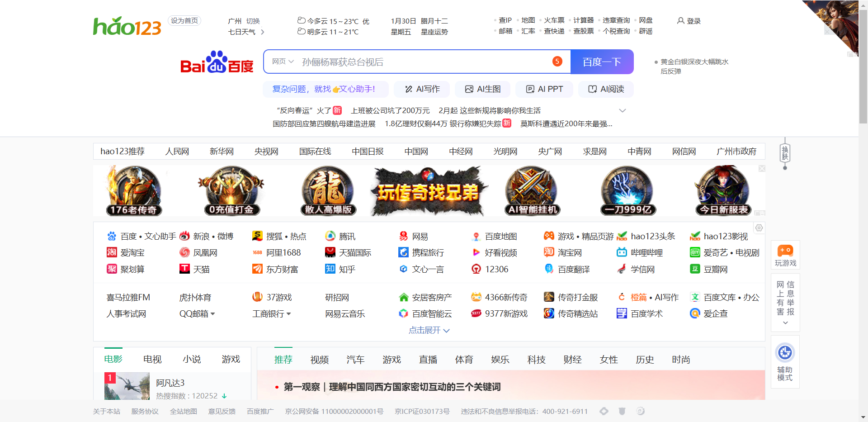Start AI阅读 reading assistant
Screen dimensions: 868x422
605,89
